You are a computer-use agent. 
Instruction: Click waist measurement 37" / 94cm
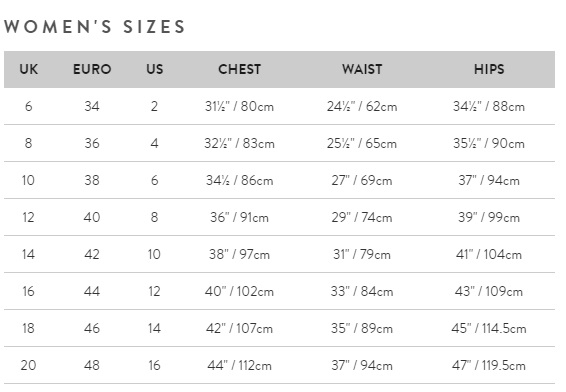[362, 365]
